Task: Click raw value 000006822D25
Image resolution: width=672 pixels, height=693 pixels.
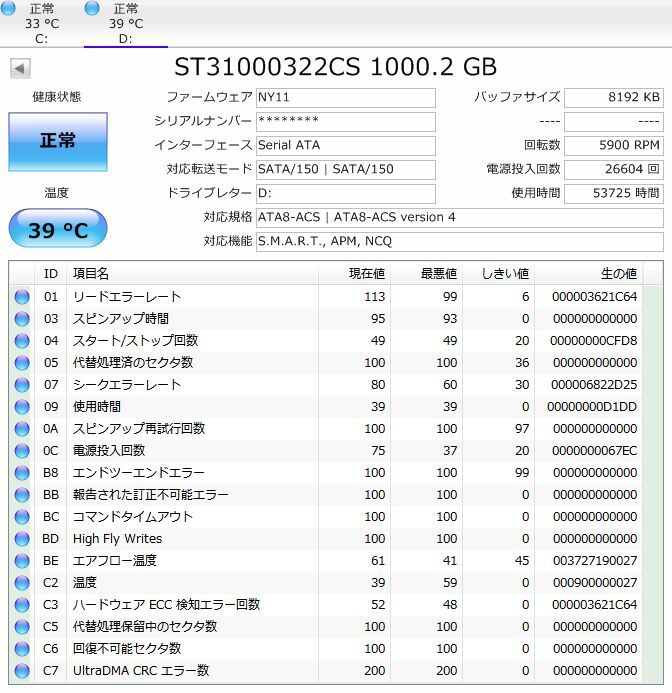Action: coord(594,385)
